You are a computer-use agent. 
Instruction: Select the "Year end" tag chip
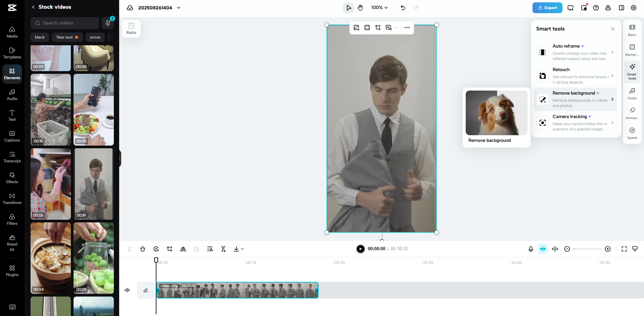tap(67, 37)
